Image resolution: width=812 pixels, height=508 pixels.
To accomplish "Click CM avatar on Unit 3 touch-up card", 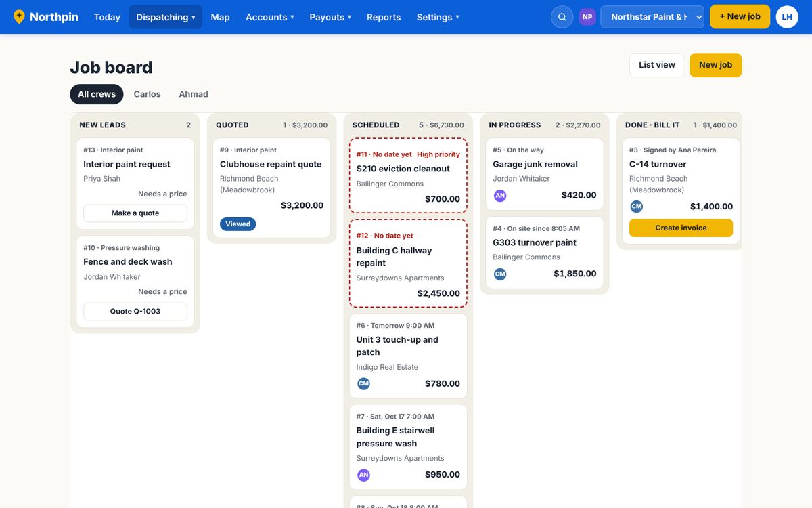I will pos(363,383).
